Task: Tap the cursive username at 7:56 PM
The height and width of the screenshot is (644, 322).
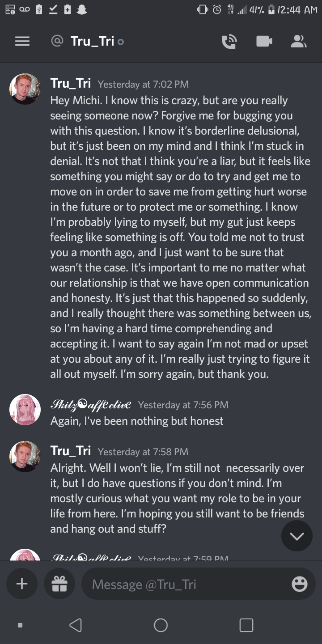Action: [91, 404]
